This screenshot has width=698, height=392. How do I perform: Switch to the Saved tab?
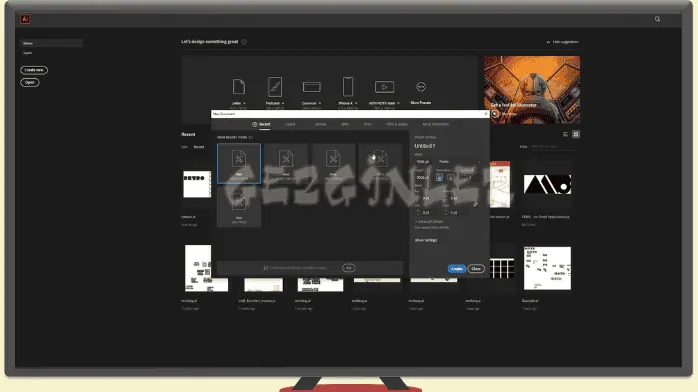[x=290, y=125]
